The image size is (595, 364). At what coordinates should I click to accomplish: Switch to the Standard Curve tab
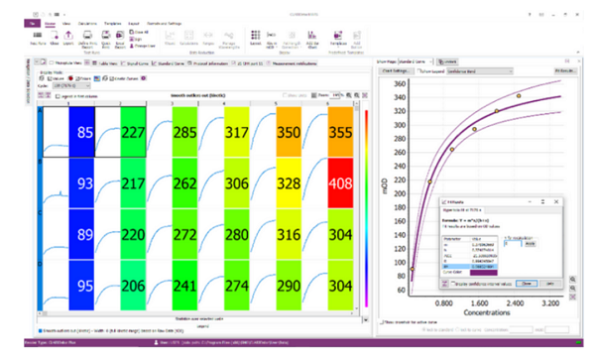[169, 63]
